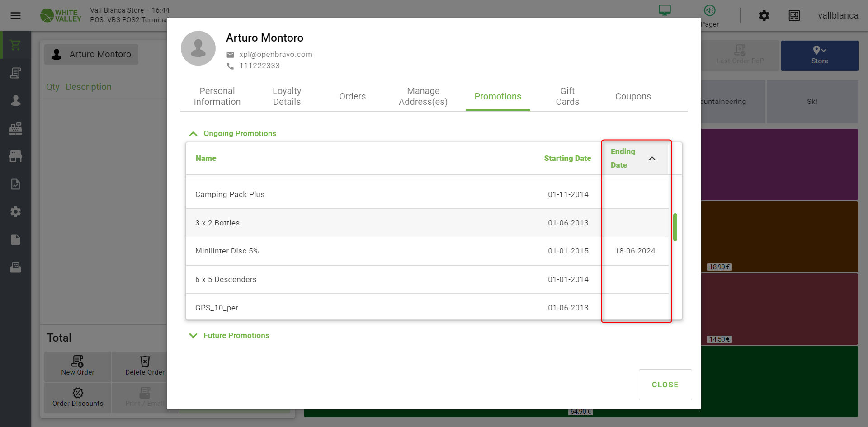The height and width of the screenshot is (427, 868).
Task: Open the Gift Cards tab
Action: (x=567, y=96)
